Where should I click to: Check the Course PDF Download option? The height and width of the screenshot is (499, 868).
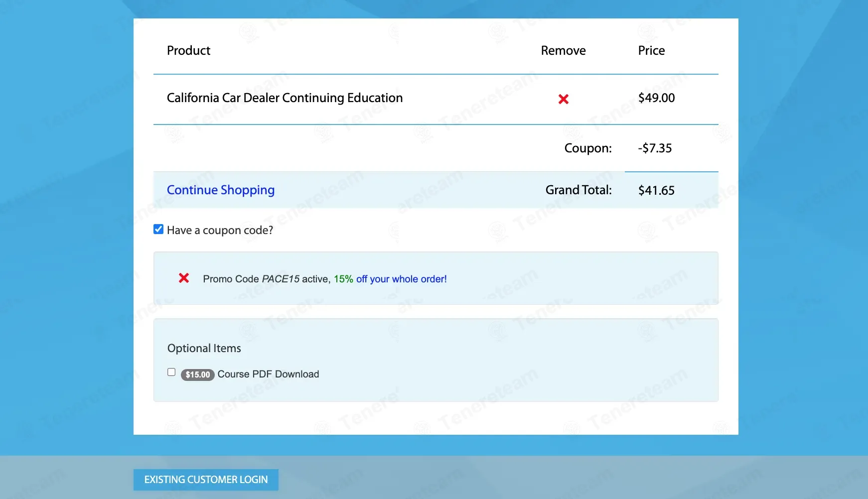171,372
